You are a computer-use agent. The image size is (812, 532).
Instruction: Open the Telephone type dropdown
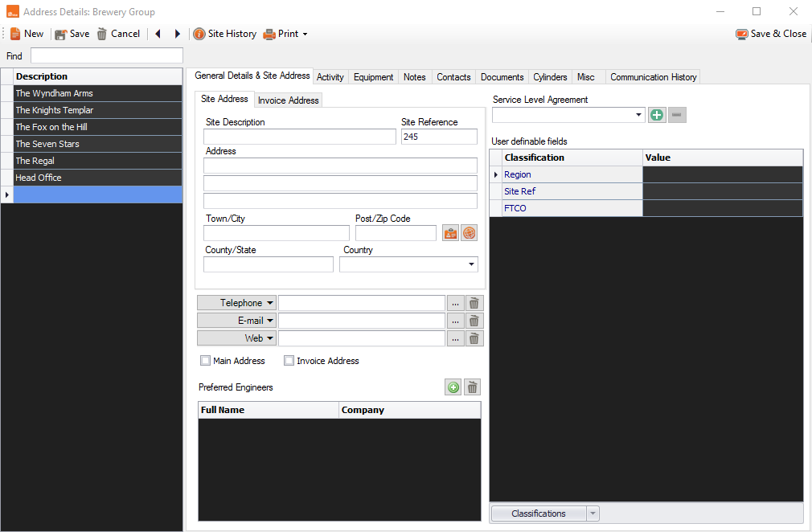coord(270,303)
